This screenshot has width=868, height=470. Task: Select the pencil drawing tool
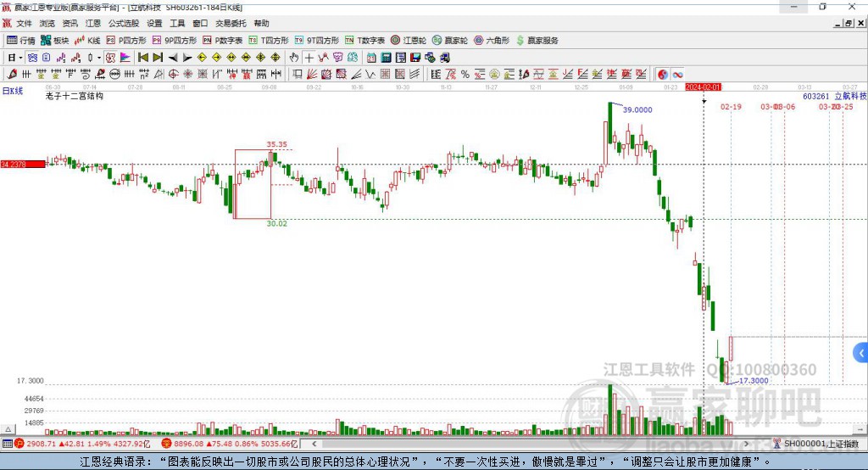(x=12, y=75)
